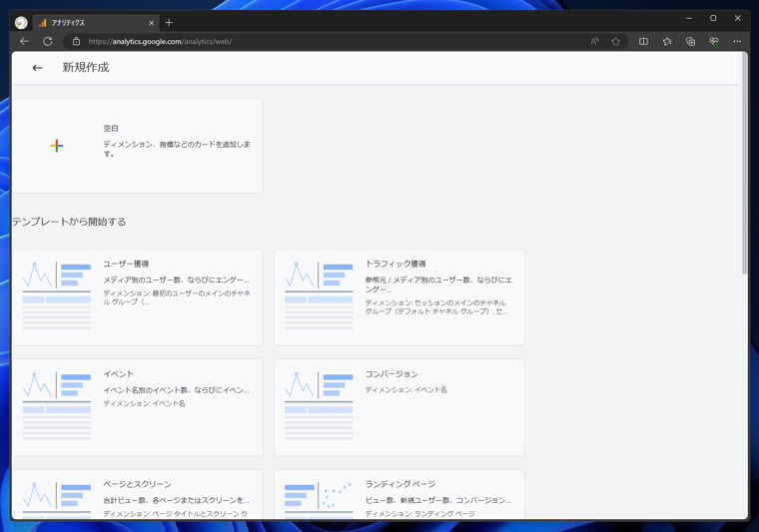Click ビュー数、新規ユーザー数 description text

(438, 500)
